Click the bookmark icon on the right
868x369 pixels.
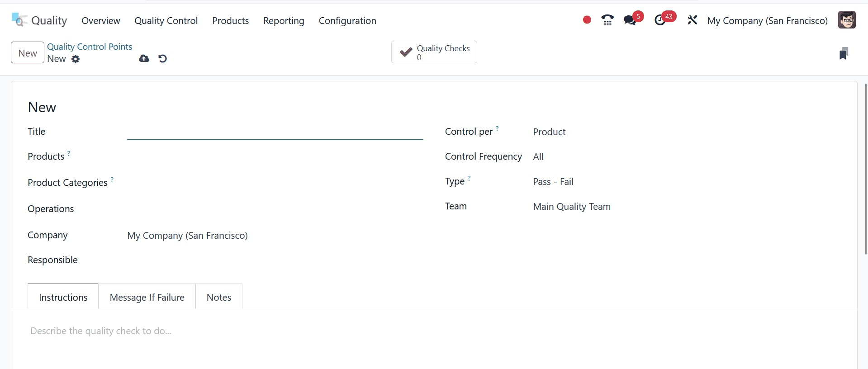click(843, 53)
